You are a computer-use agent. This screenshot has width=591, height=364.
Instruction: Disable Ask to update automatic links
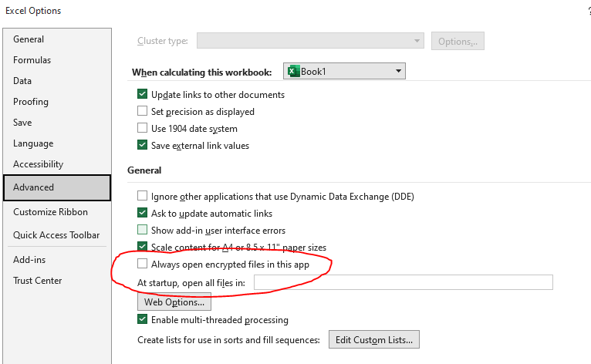(x=142, y=213)
